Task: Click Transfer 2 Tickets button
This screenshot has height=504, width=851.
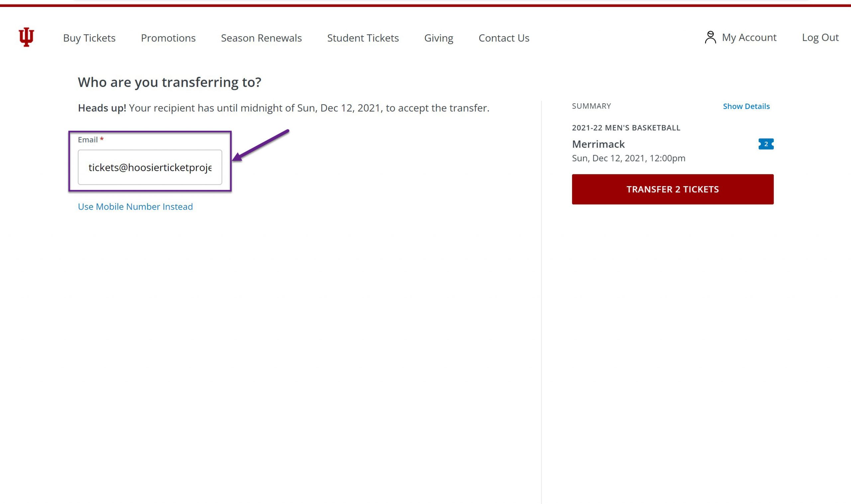Action: tap(672, 189)
